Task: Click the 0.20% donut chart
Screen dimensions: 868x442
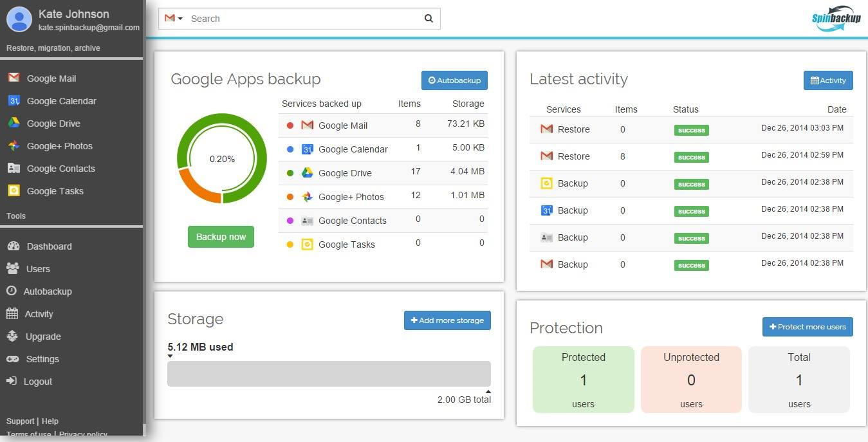Action: pyautogui.click(x=222, y=158)
